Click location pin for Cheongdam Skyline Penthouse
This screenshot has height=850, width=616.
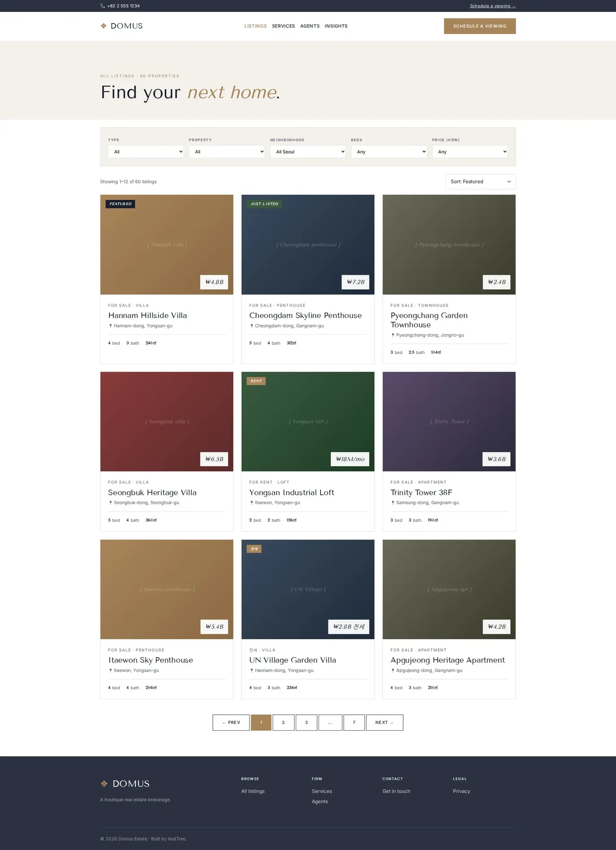pyautogui.click(x=252, y=326)
